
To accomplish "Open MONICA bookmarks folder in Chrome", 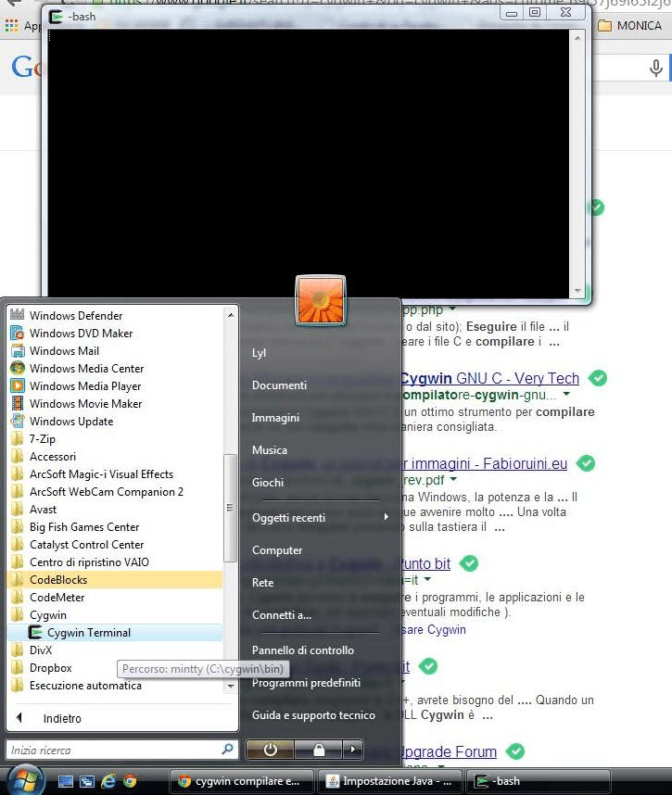I will pos(630,25).
